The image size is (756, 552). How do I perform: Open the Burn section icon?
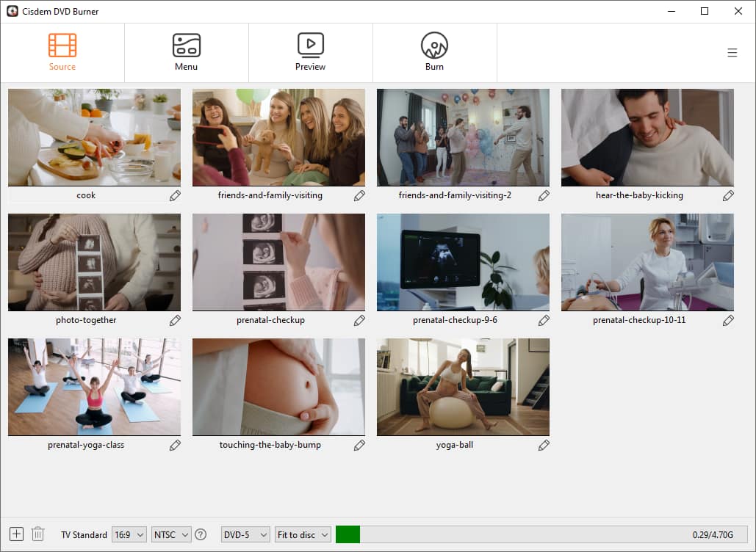(x=433, y=51)
